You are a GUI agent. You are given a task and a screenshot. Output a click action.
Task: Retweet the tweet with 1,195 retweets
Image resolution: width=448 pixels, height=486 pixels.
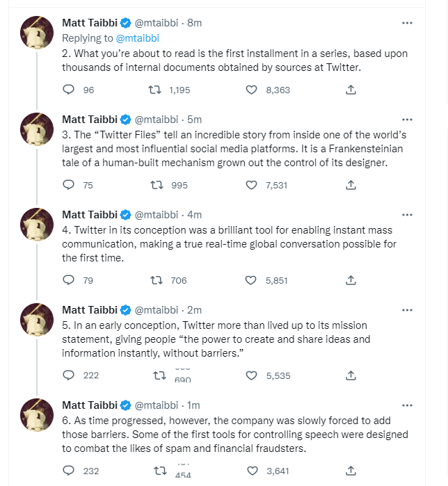(x=154, y=90)
